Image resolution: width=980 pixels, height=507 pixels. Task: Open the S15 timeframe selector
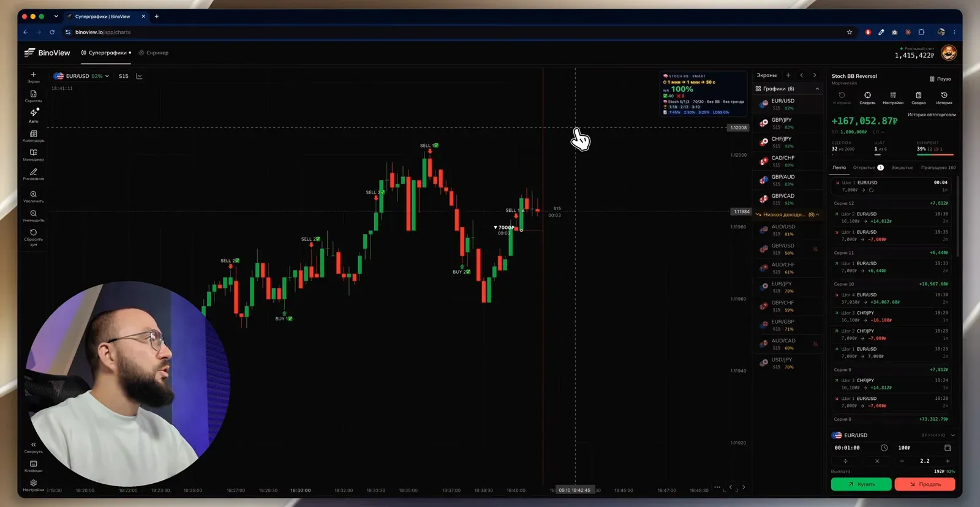tap(124, 76)
